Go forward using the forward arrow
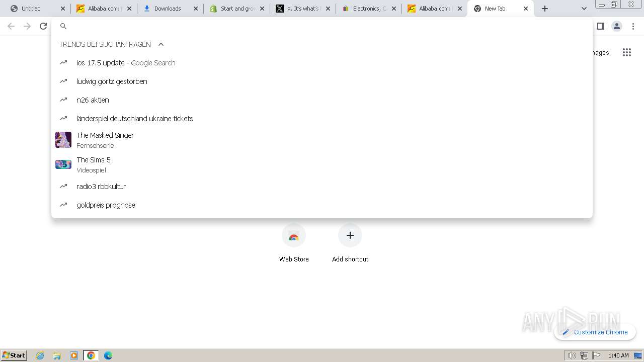 coord(27,26)
